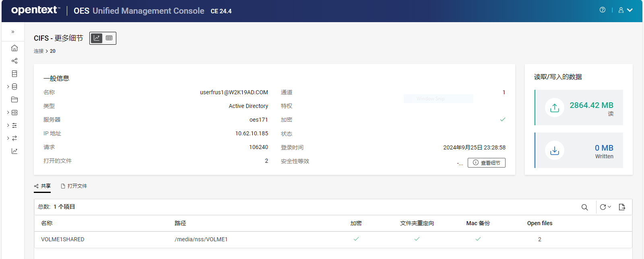Image resolution: width=644 pixels, height=259 pixels.
Task: Open the transfer arrows icon in sidebar
Action: pos(14,138)
